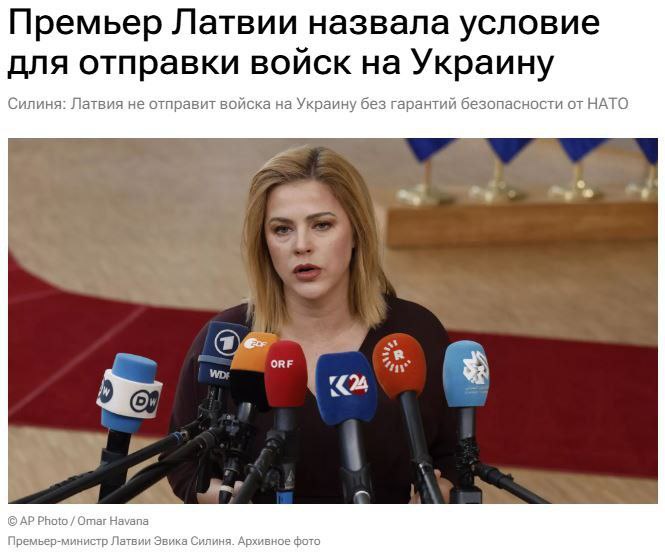Click the red ORF microphone
665x556 pixels.
tap(285, 373)
